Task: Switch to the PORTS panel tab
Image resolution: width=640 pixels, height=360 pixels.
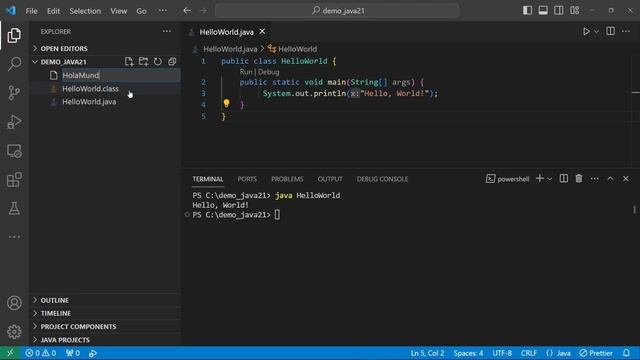Action: coord(247,179)
